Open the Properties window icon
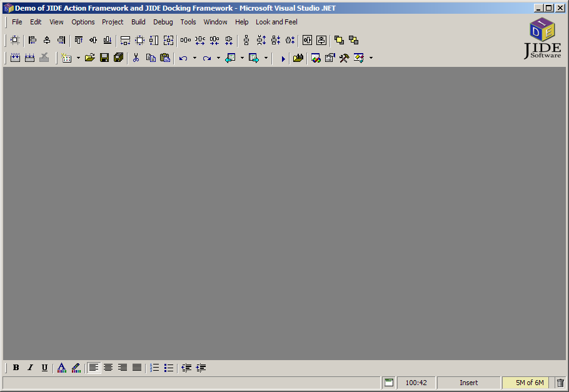Screen dimensions: 569x392 (x=330, y=58)
